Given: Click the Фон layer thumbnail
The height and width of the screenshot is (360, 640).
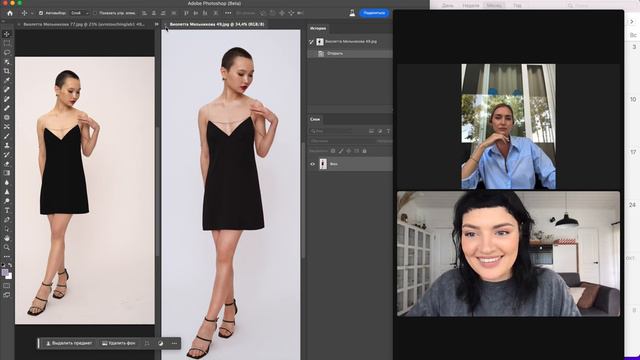Looking at the screenshot, I should pos(323,164).
